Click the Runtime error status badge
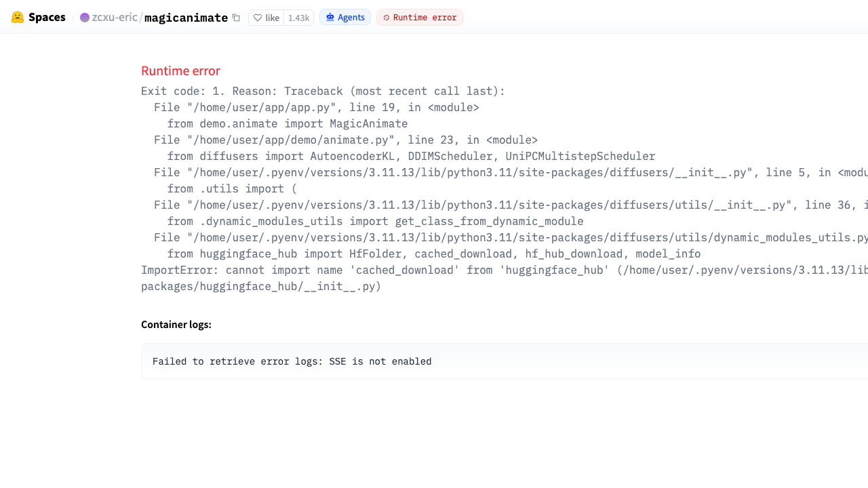 coord(420,18)
